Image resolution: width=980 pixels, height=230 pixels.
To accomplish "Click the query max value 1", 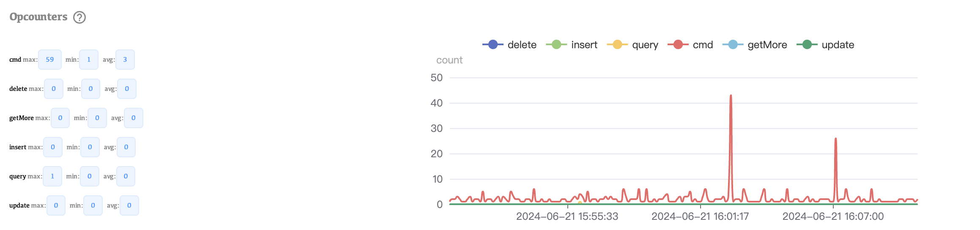I will pos(52,176).
